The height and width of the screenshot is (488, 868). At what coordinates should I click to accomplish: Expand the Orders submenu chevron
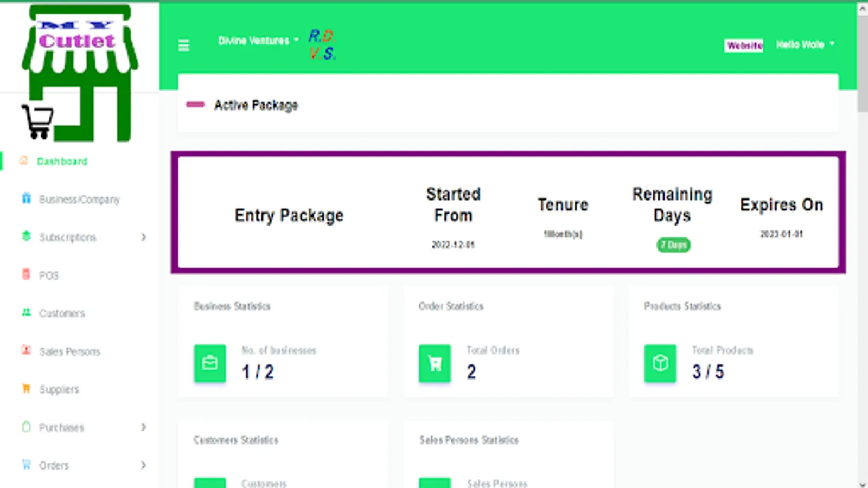(143, 465)
